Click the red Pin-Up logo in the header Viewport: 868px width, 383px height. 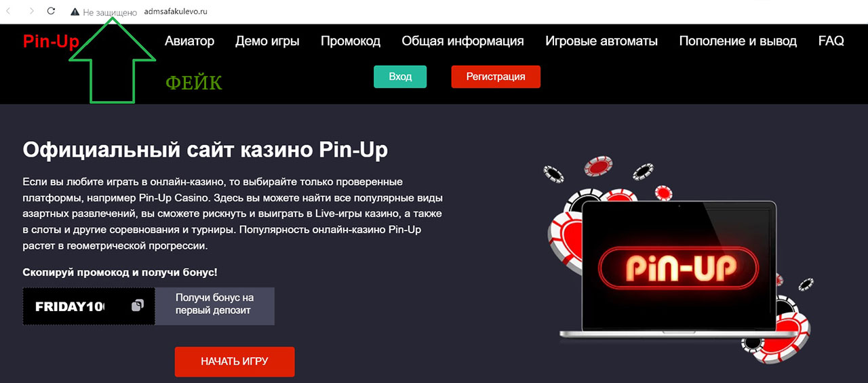coord(51,41)
